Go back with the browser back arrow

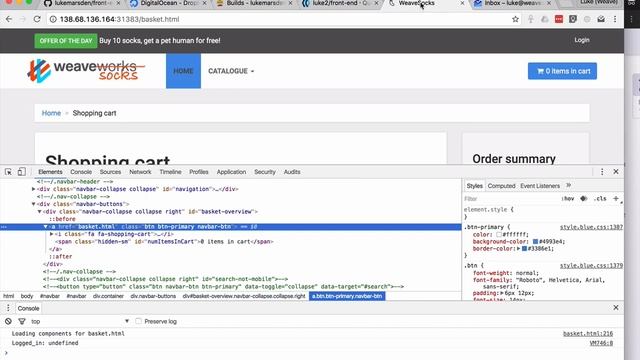point(9,19)
